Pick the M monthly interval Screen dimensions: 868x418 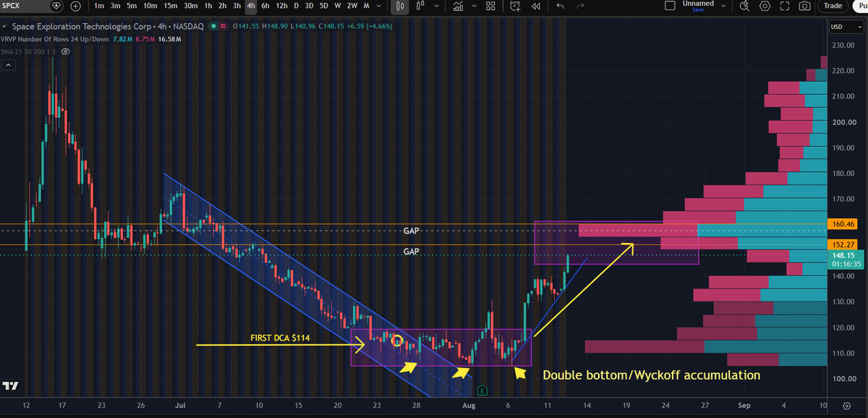click(x=367, y=6)
